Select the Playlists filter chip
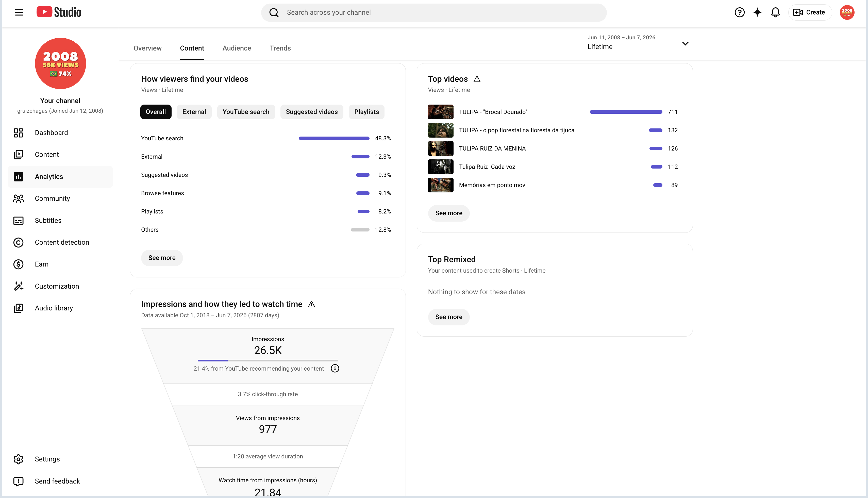 pyautogui.click(x=366, y=112)
